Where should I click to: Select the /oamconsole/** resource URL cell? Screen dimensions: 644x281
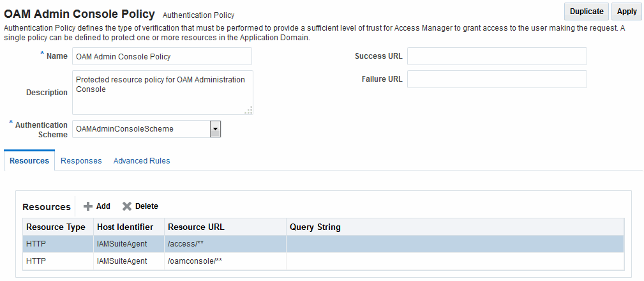click(x=225, y=261)
